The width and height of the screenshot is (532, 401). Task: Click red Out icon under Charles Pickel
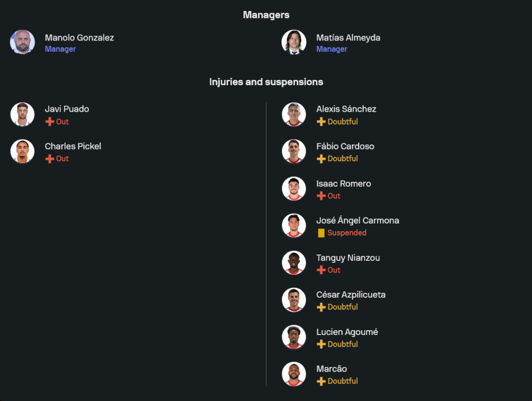pos(49,159)
